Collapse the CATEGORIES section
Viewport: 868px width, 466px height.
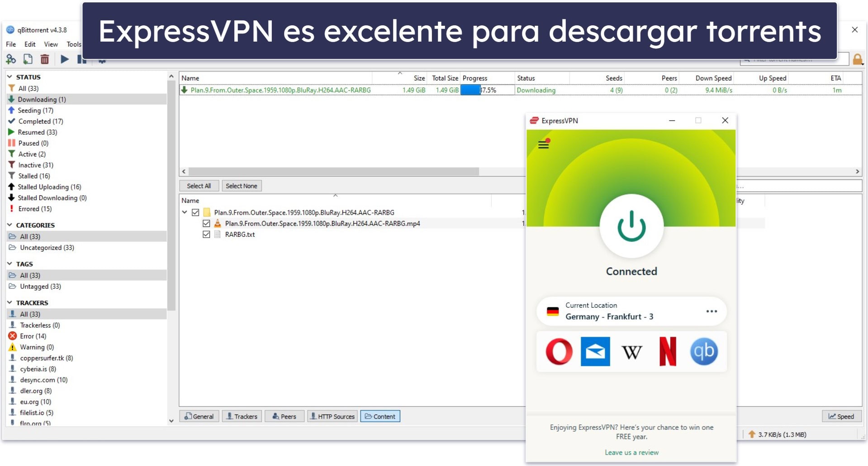(x=9, y=225)
